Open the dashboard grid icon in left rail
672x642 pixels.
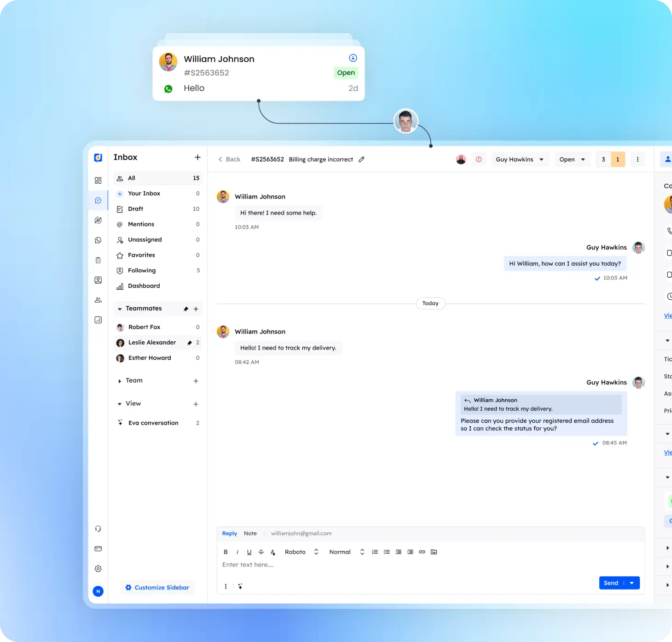[x=98, y=181]
